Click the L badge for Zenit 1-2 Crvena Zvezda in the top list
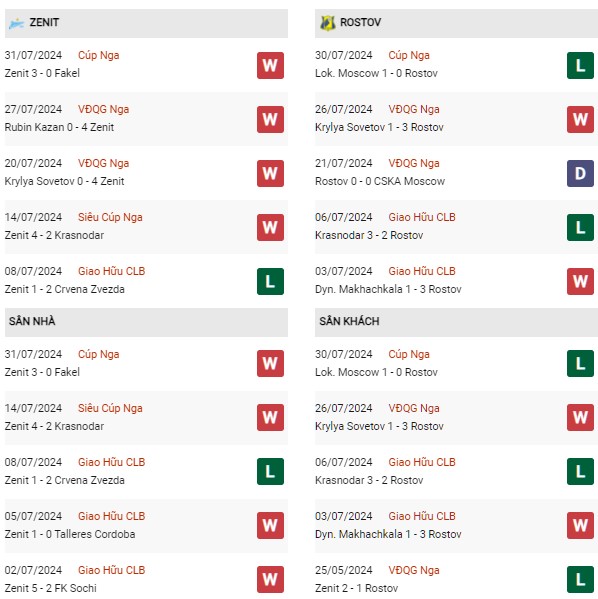This screenshot has width=598, height=599. pos(270,282)
